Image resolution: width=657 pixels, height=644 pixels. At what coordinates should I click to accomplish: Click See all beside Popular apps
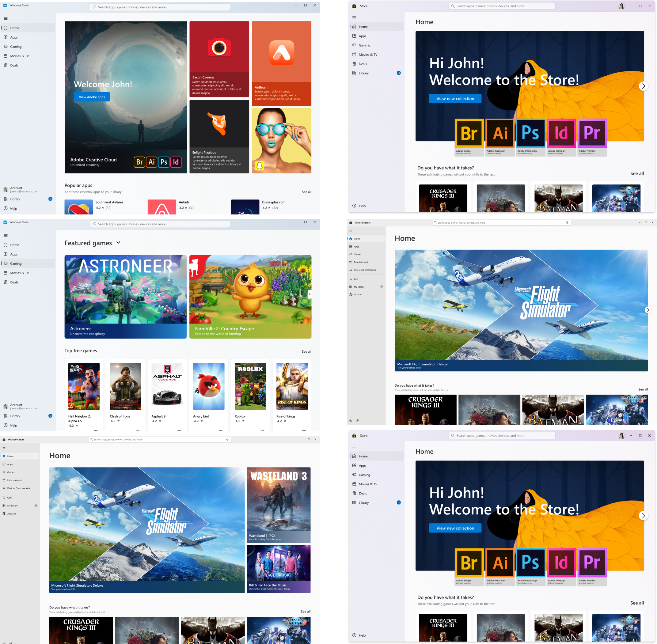click(306, 192)
